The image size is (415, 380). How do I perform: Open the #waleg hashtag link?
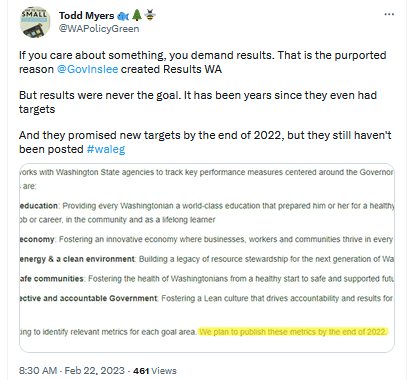point(106,149)
